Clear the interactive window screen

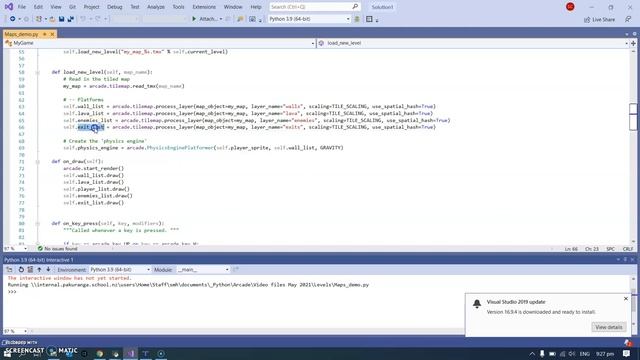click(30, 269)
